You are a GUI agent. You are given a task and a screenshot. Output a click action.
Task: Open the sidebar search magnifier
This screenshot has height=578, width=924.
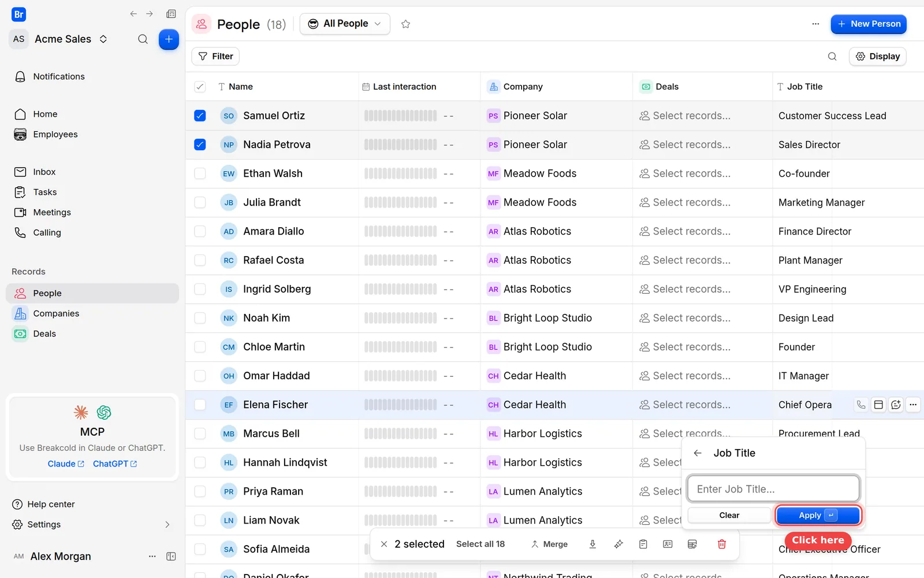(x=143, y=39)
